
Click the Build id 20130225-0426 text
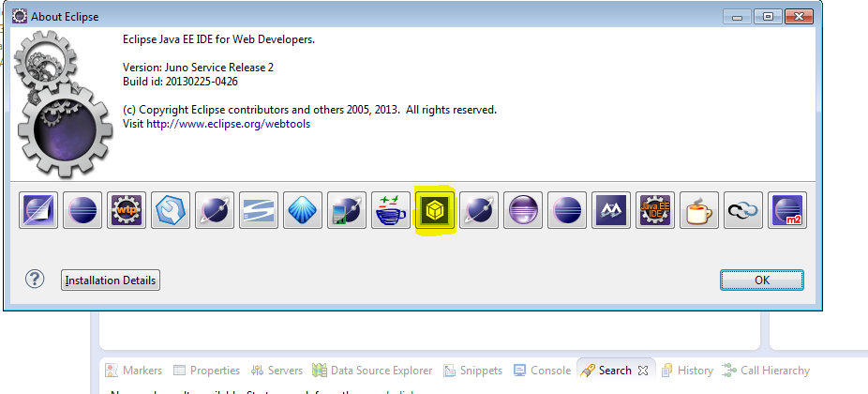coord(181,82)
